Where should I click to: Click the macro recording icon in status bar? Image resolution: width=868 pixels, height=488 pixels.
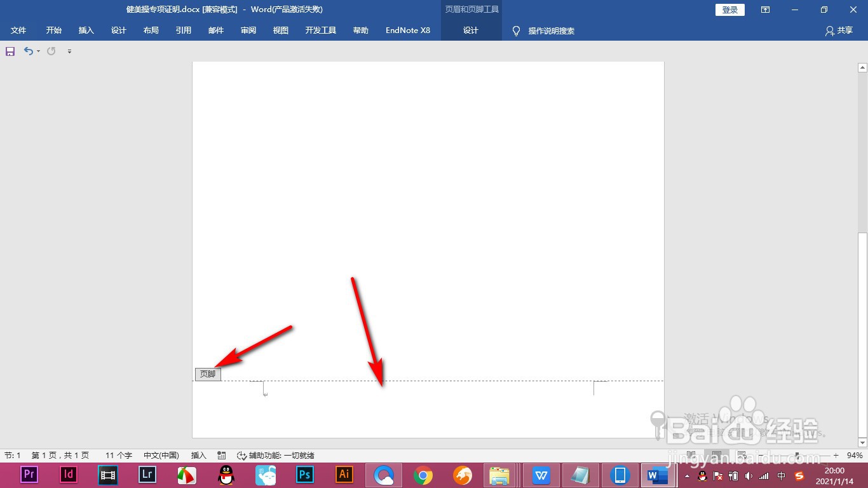point(222,456)
